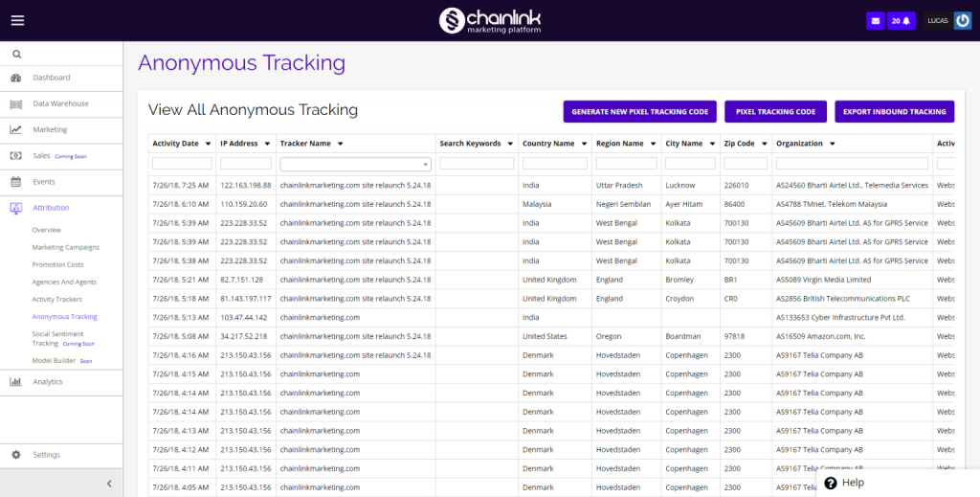Click the sidebar search magnifier icon
This screenshot has width=980, height=497.
tap(17, 55)
